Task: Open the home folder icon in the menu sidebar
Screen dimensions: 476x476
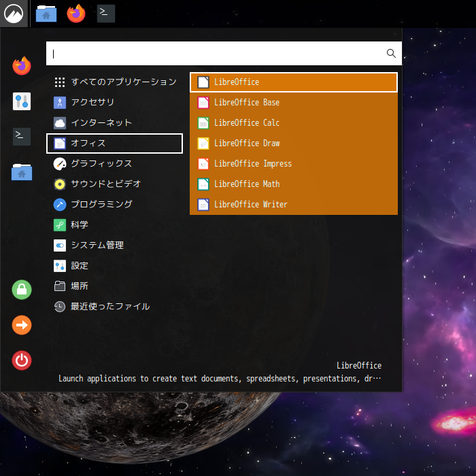Action: [x=22, y=172]
